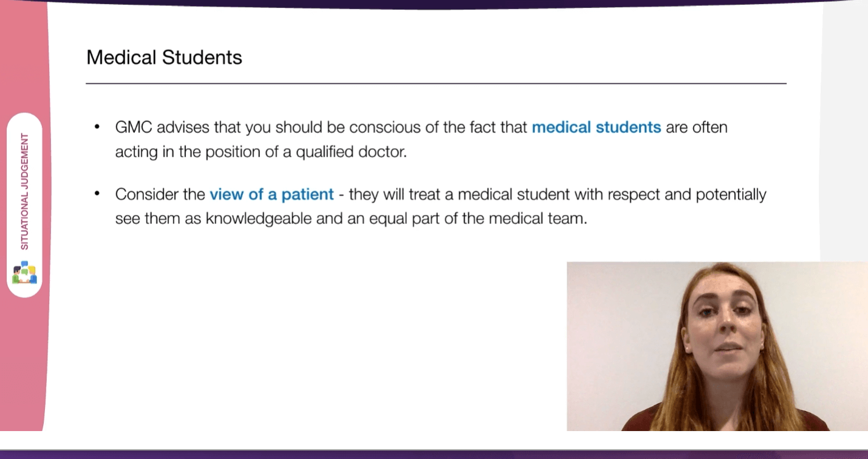Viewport: 868px width, 459px height.
Task: Click the presenter webcam video
Action: (x=717, y=346)
